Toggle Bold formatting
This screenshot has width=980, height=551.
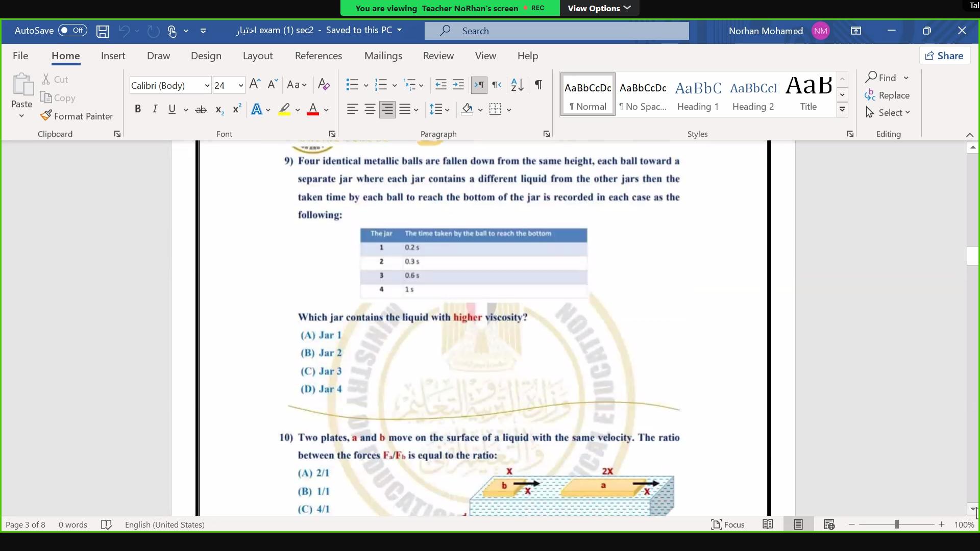[x=137, y=109]
